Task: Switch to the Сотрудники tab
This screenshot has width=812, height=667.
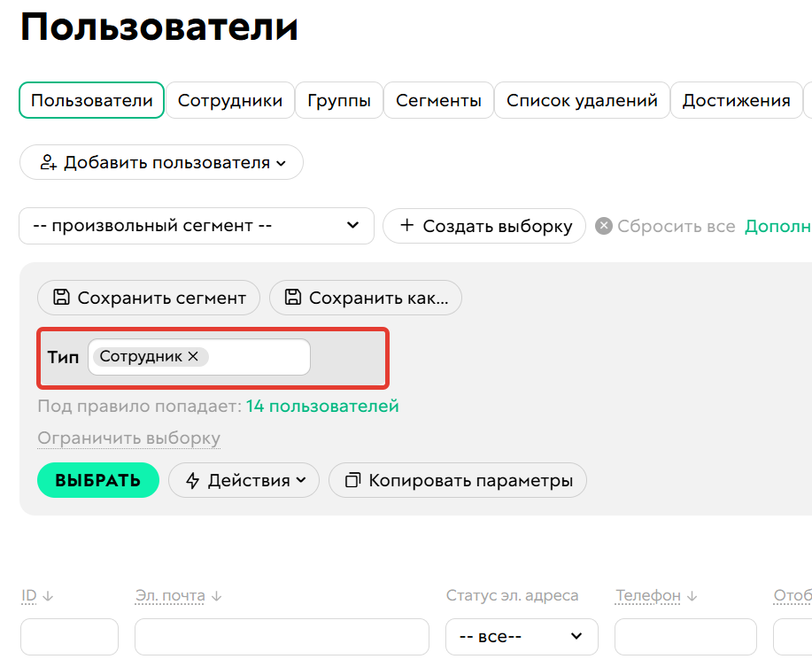Action: [230, 100]
